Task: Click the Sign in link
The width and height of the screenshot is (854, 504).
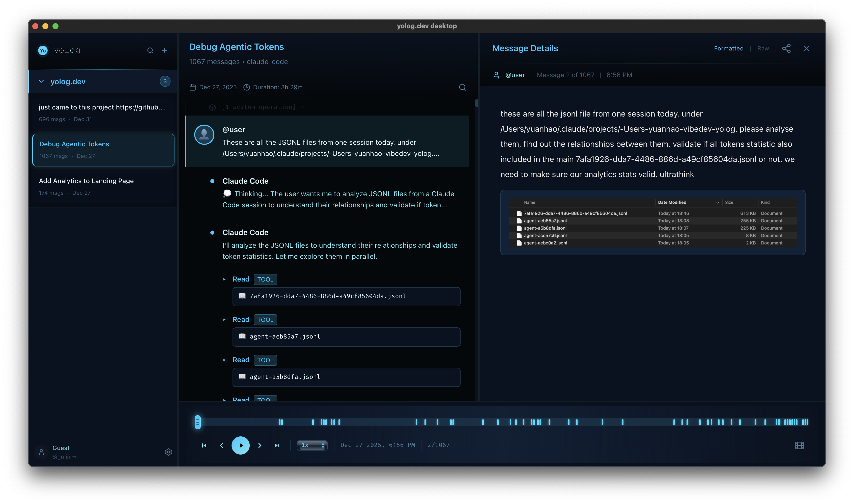Action: click(x=65, y=457)
